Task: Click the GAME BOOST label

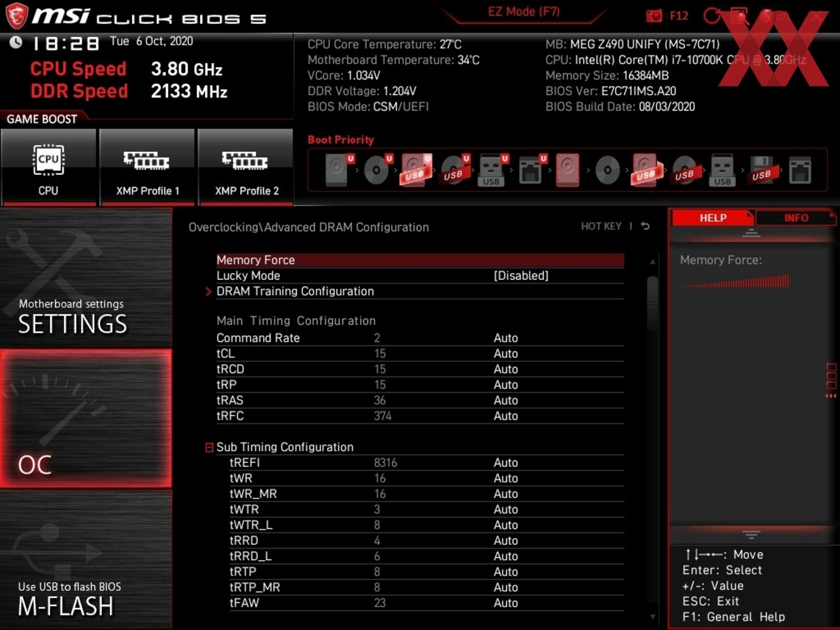Action: [x=42, y=119]
